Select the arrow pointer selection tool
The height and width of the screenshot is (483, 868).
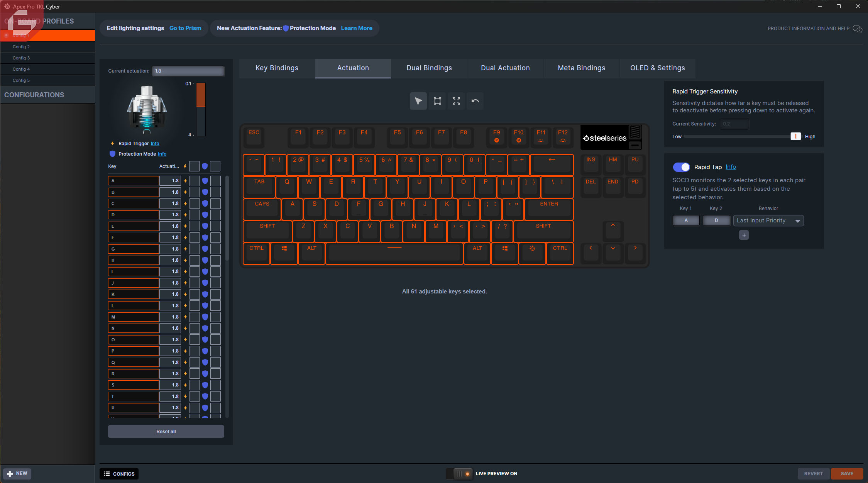pyautogui.click(x=418, y=101)
